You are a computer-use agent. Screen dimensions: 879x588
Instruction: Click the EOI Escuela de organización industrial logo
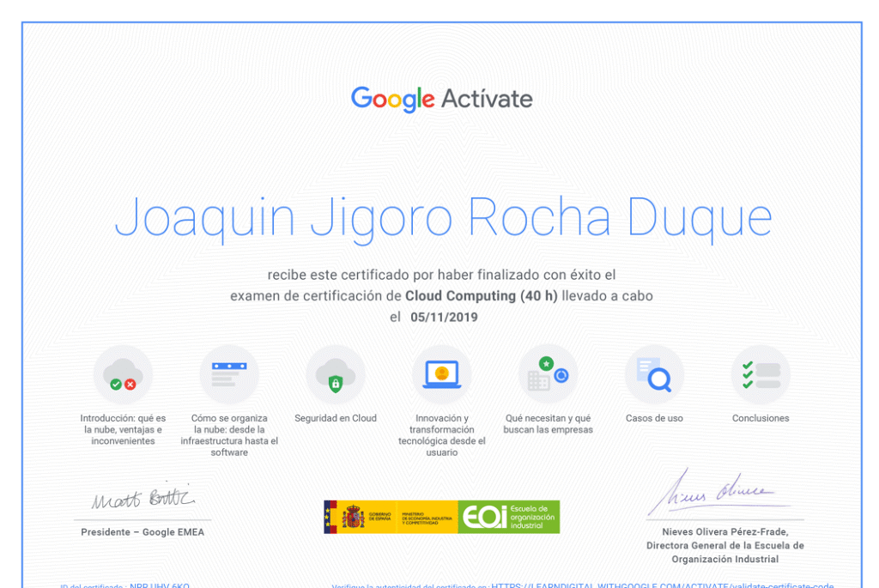tap(509, 517)
